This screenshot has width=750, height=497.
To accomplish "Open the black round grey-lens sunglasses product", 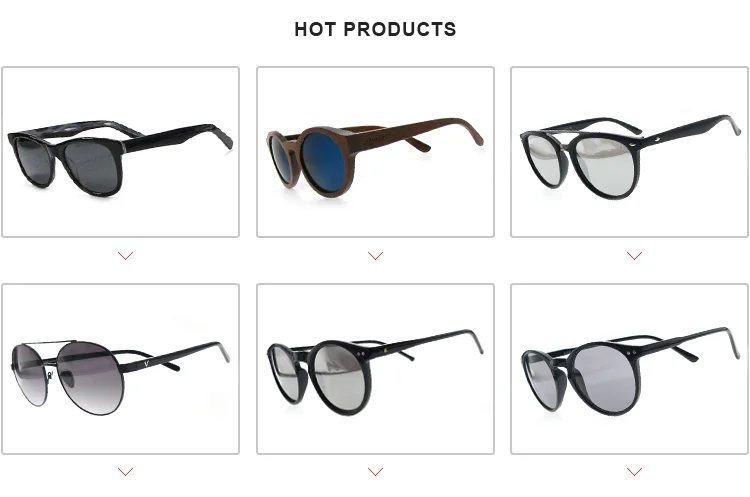I will [629, 369].
